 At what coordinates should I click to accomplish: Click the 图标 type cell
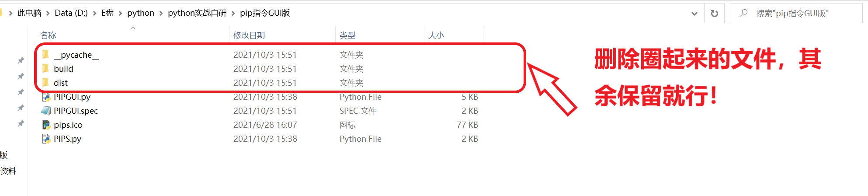click(347, 125)
